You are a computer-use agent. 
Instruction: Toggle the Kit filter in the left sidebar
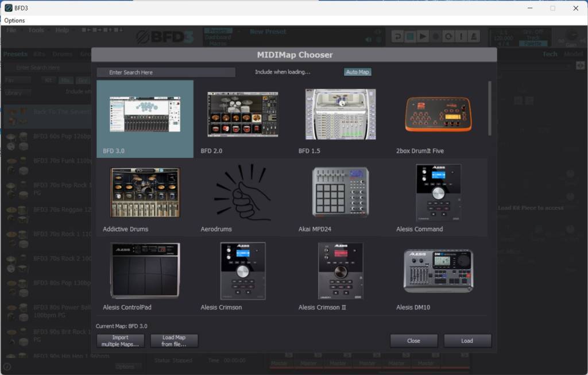coord(49,80)
